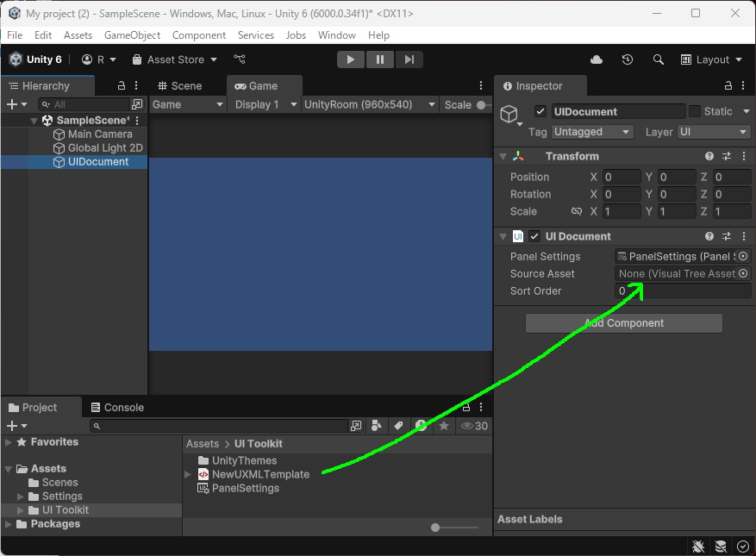Open the Unity Cloud icon

click(597, 59)
